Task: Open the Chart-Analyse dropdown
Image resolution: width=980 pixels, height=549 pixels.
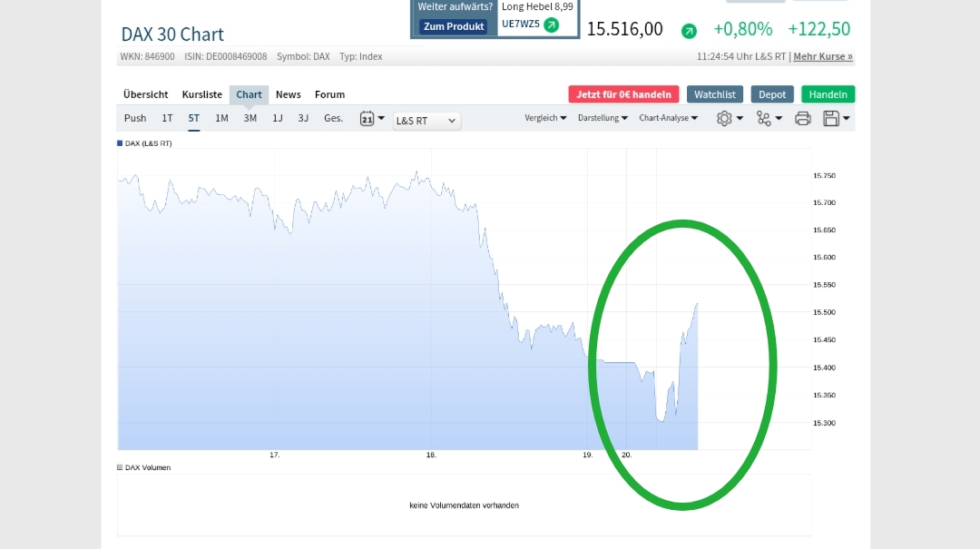Action: click(668, 118)
